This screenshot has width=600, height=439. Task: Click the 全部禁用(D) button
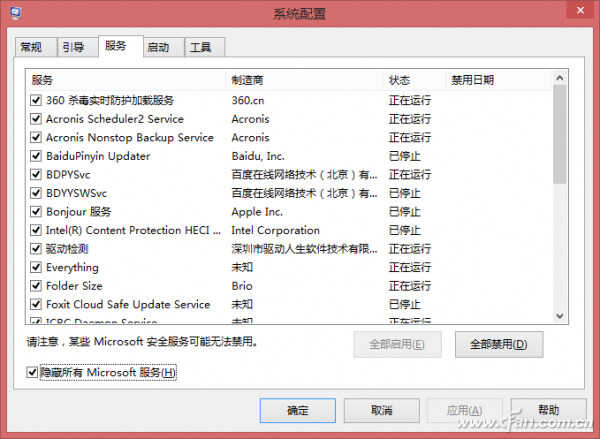tap(499, 344)
